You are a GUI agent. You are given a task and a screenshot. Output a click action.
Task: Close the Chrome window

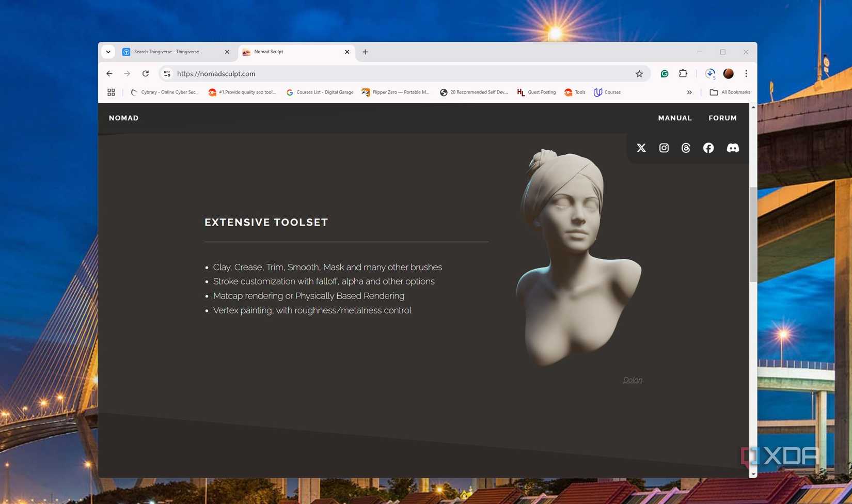(x=746, y=52)
